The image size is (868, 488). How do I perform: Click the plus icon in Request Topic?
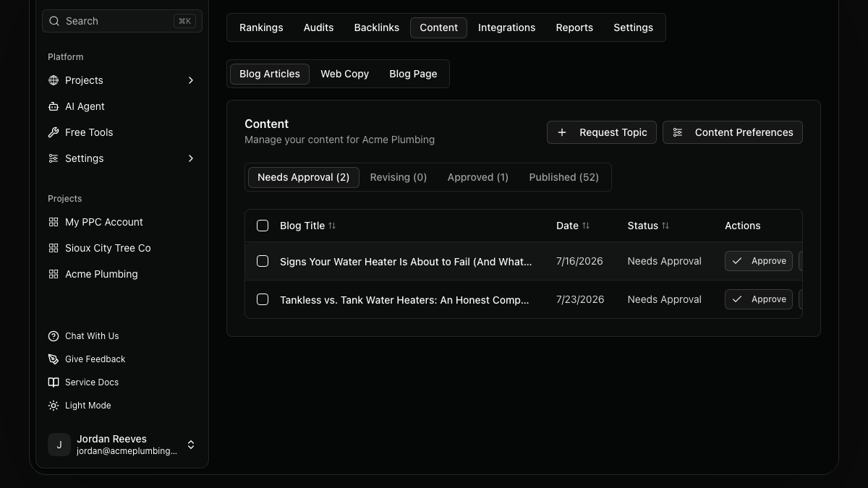click(562, 132)
